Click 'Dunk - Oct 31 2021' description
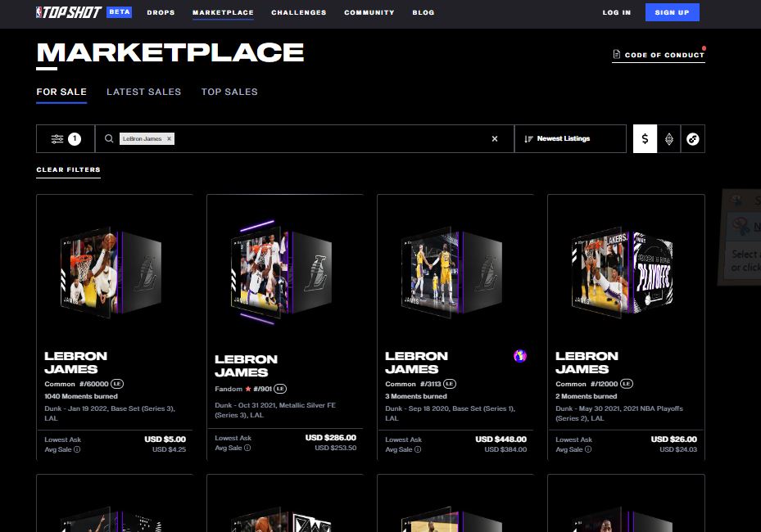The height and width of the screenshot is (532, 761). click(275, 410)
